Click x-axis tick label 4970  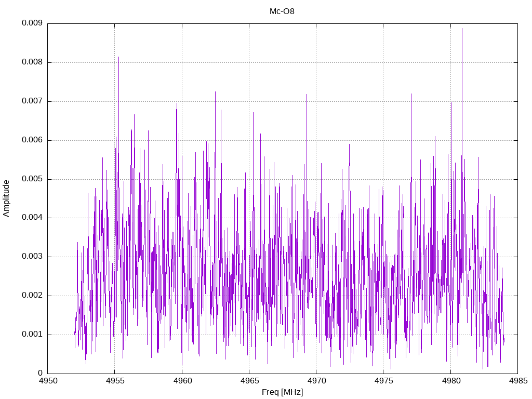[316, 381]
